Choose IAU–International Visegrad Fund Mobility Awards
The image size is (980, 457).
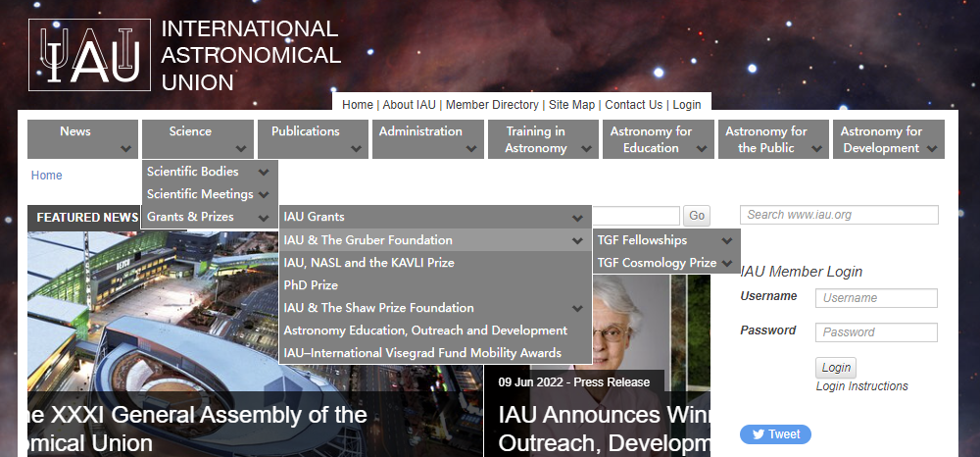[x=435, y=352]
